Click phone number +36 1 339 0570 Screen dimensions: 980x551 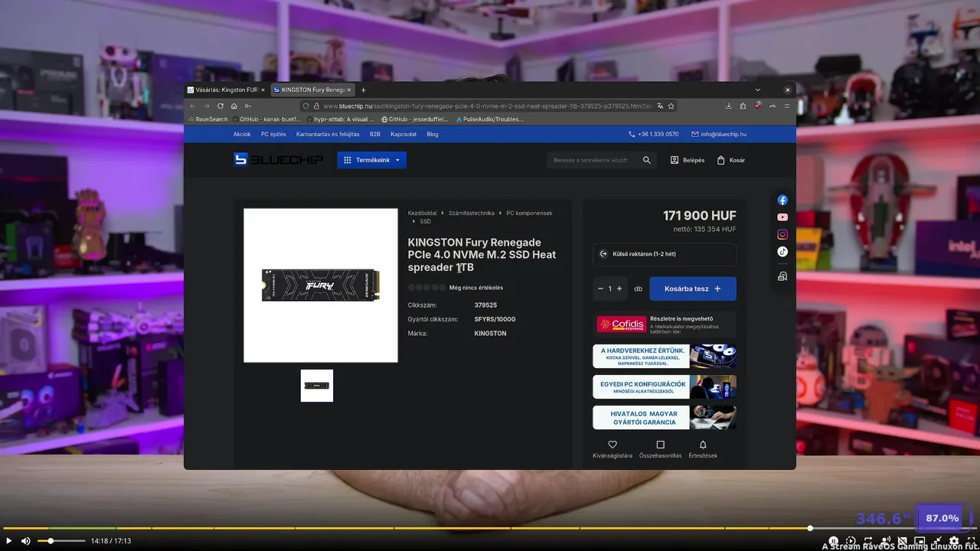tap(654, 134)
